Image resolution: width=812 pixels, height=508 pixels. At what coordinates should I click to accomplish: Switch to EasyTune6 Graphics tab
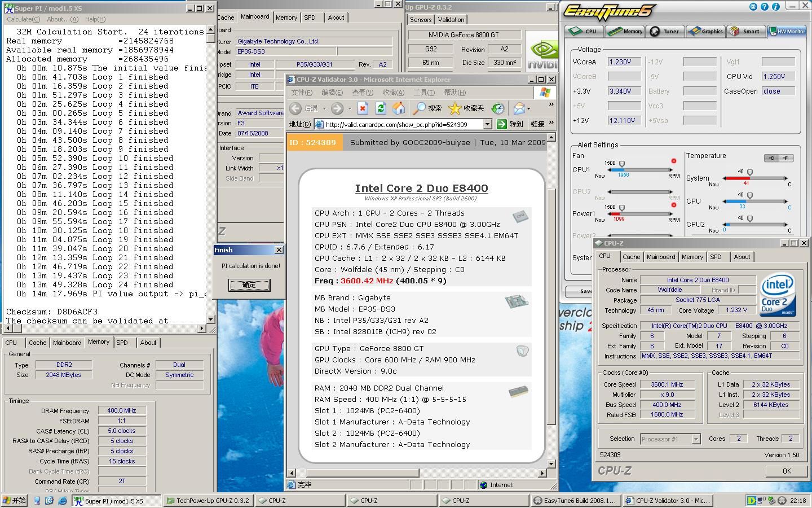pos(705,32)
